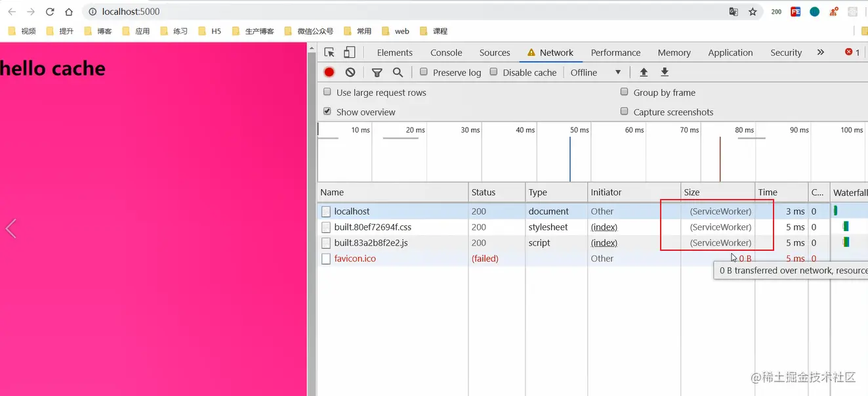
Task: Open the 常用 bookmark folder
Action: click(358, 31)
